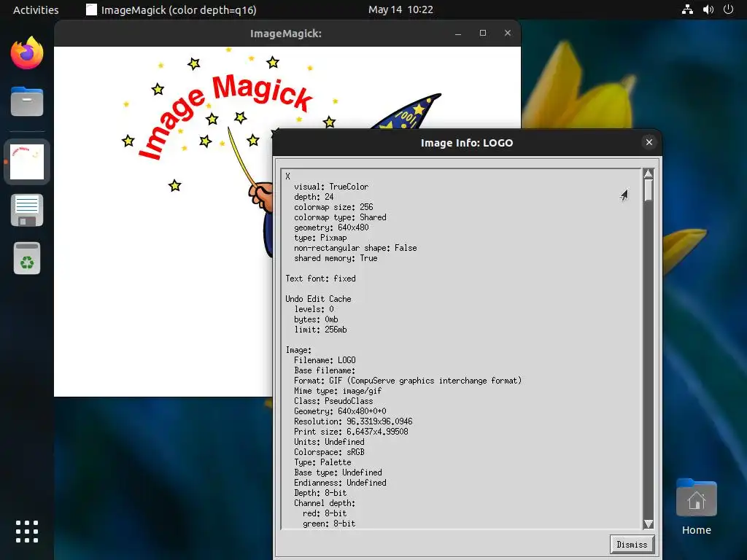
Task: Click the wizard's wand in the image
Action: [242, 157]
